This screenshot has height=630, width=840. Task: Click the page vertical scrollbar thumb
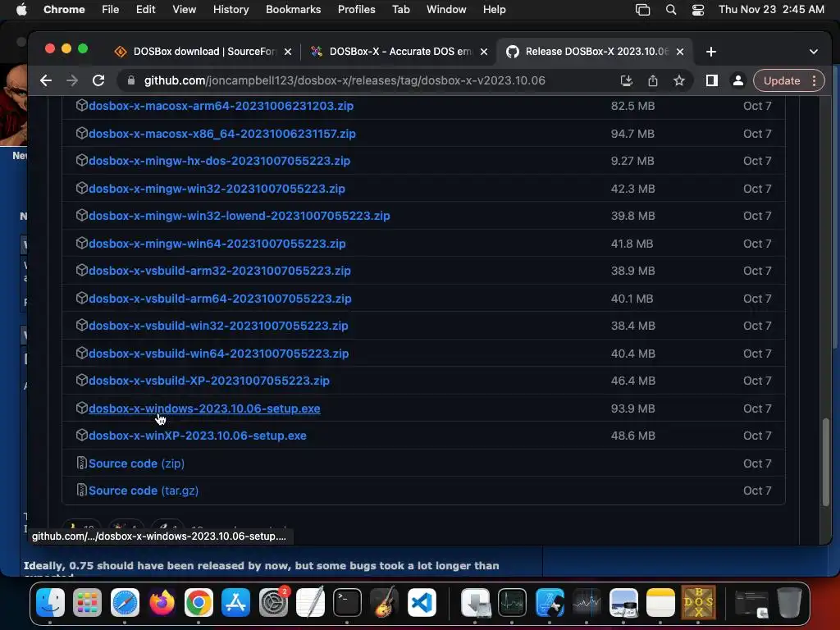point(826,462)
